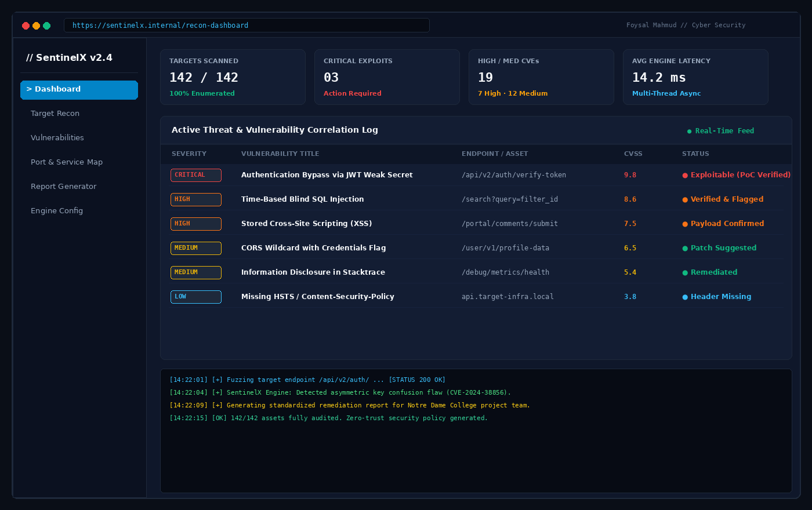Click the STATUS column header
This screenshot has height=510, width=812.
[x=695, y=154]
